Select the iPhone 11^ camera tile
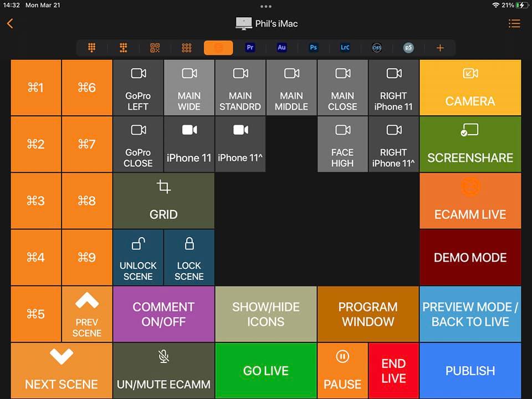 240,144
